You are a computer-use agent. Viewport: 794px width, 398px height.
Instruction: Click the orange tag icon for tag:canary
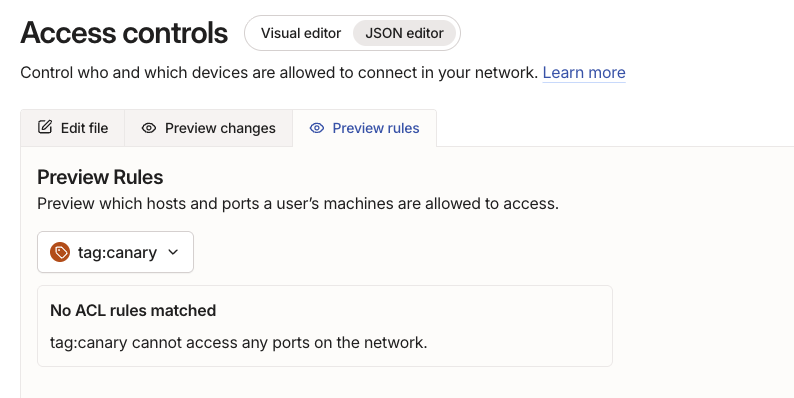[60, 252]
